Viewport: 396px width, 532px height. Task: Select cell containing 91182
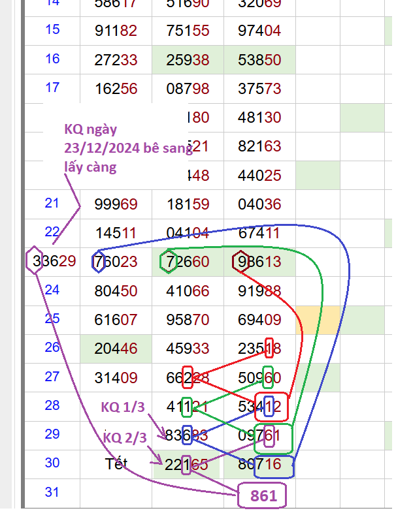(x=116, y=30)
